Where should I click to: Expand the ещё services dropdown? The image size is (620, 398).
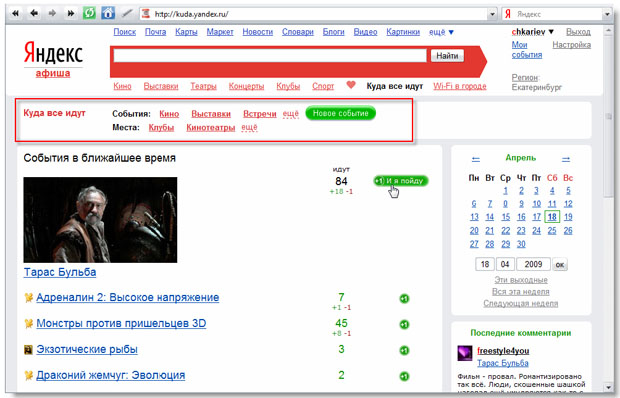coord(441,32)
